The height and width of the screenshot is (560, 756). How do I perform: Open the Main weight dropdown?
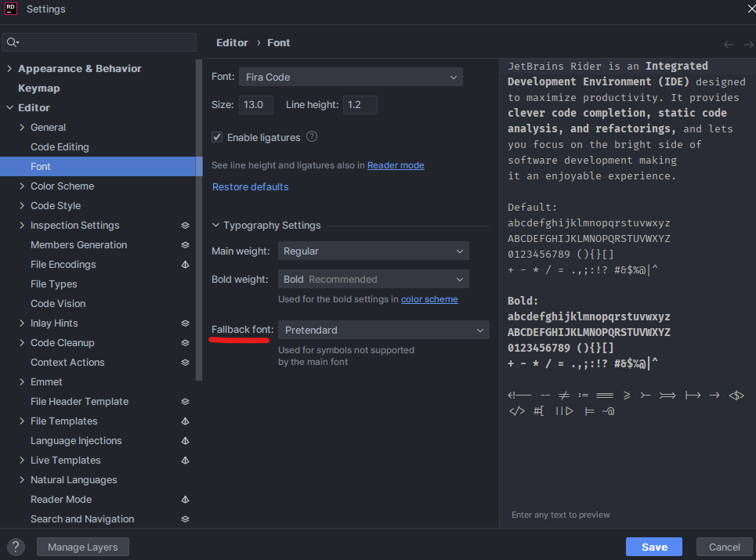[x=373, y=251]
